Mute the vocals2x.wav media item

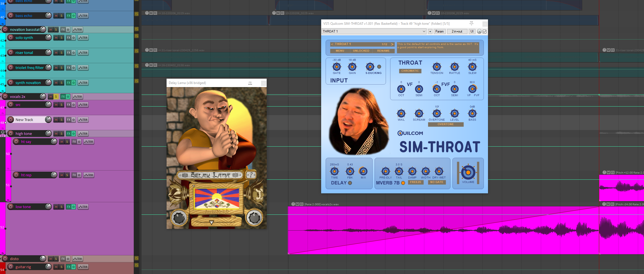click(x=297, y=204)
